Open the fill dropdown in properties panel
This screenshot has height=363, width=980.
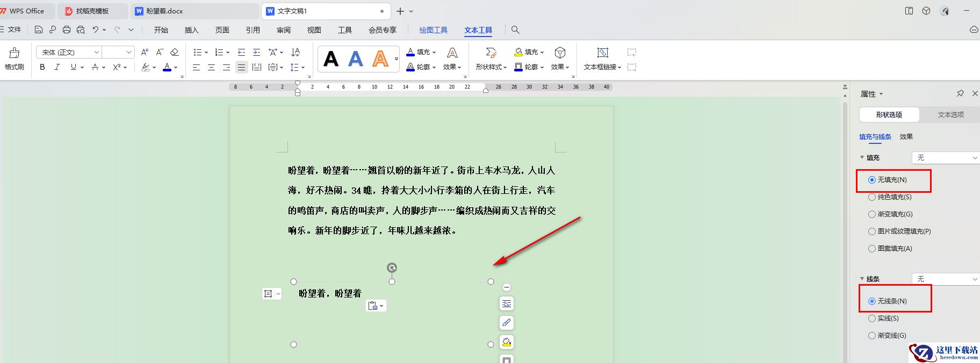[x=946, y=158]
